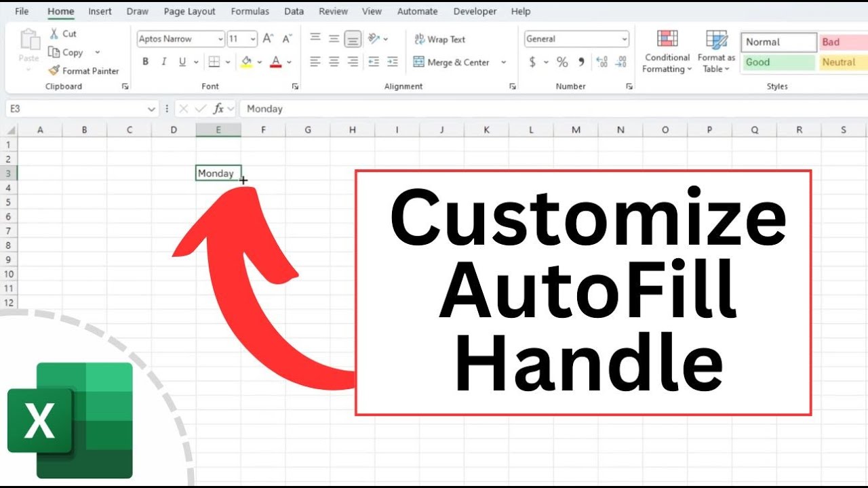Viewport: 868px width, 488px height.
Task: Apply accounting dollar number format
Action: point(532,62)
